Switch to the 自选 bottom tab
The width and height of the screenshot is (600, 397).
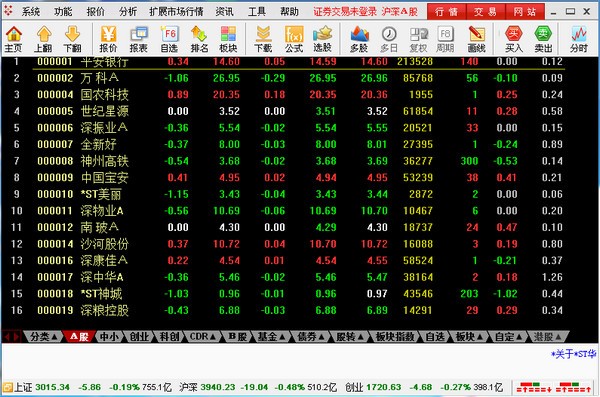[x=435, y=337]
